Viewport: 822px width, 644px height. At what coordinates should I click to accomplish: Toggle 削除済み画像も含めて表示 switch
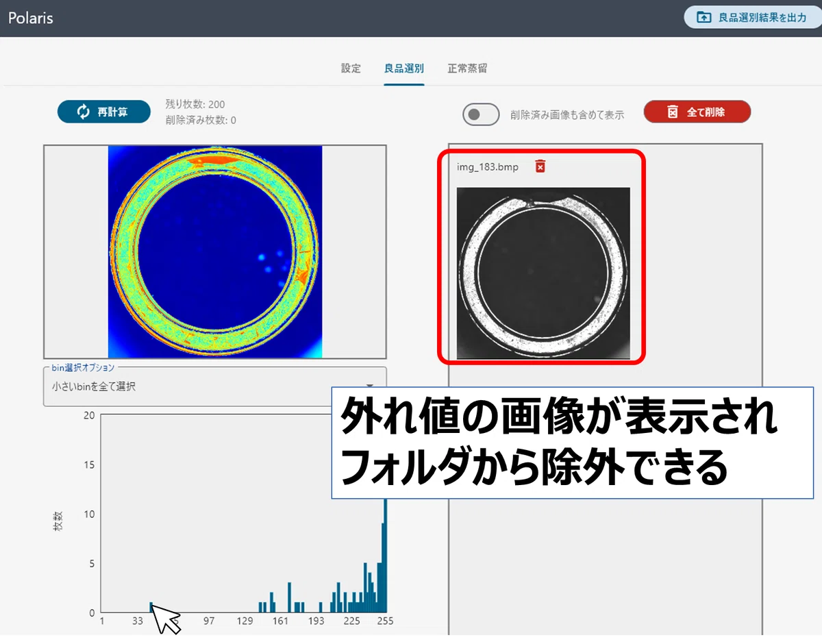(x=482, y=114)
